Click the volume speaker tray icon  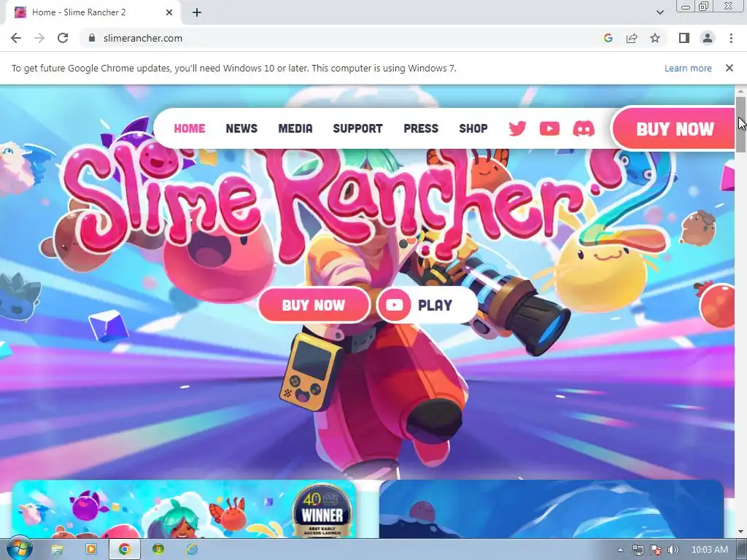(673, 550)
